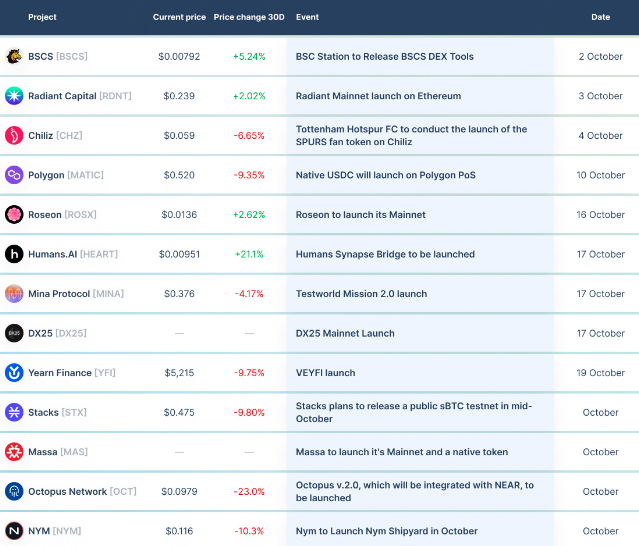Click the '16 October' Roseon date
This screenshot has height=546, width=639.
(x=601, y=214)
